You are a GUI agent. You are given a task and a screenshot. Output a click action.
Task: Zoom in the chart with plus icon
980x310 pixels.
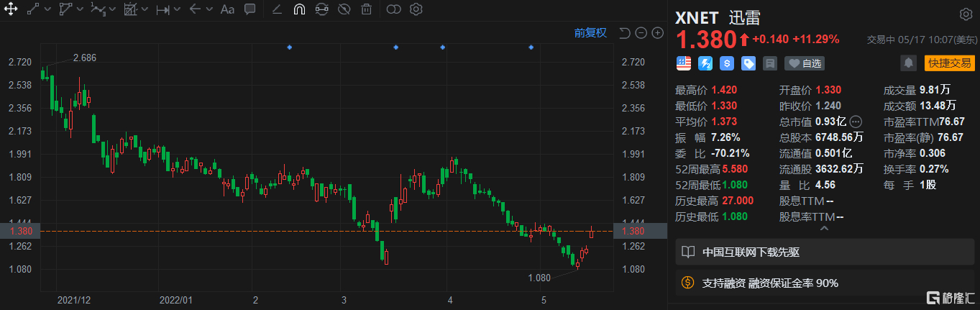(656, 32)
